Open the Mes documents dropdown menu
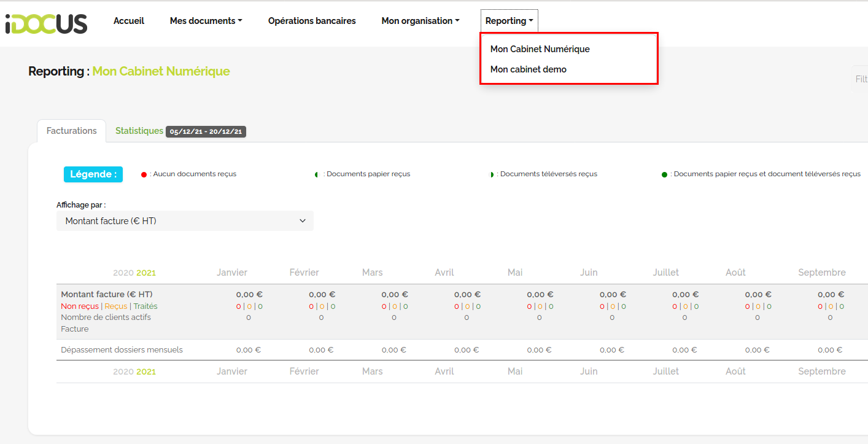The width and height of the screenshot is (868, 444). [x=206, y=21]
